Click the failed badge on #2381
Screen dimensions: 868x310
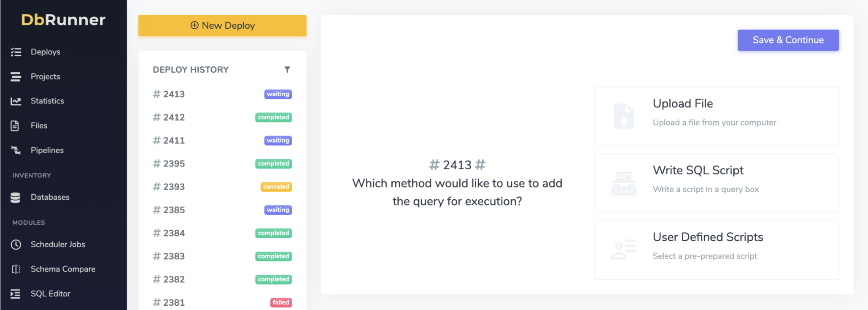(x=280, y=302)
